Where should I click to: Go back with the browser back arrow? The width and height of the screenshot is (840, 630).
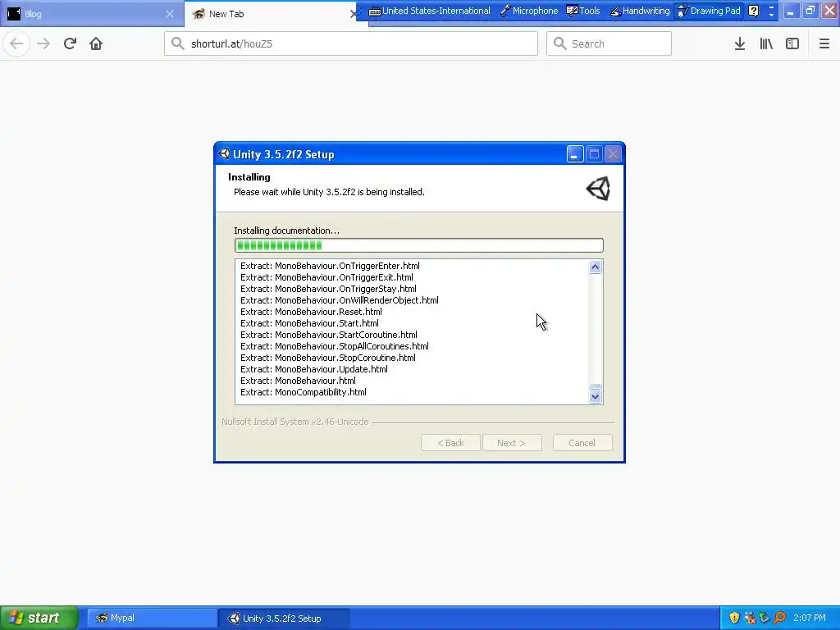[x=16, y=44]
